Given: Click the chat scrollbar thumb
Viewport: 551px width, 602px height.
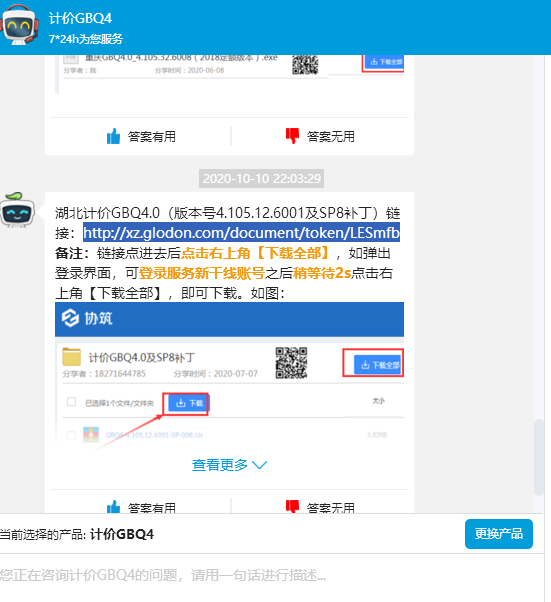Looking at the screenshot, I should (539, 457).
